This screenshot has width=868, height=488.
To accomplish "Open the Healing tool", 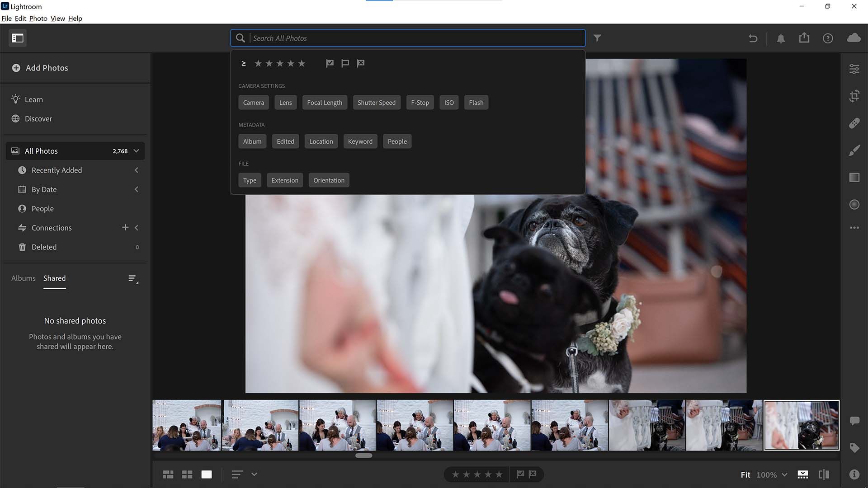I will [x=854, y=123].
